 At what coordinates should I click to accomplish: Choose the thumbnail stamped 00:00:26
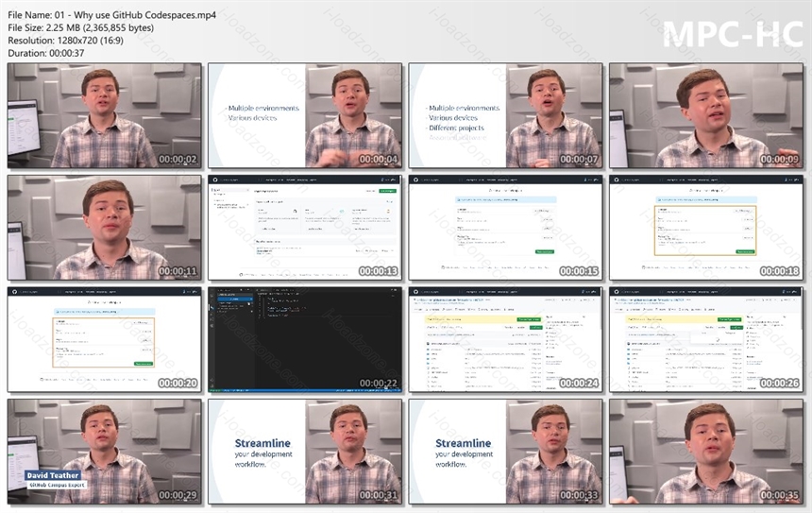click(706, 339)
